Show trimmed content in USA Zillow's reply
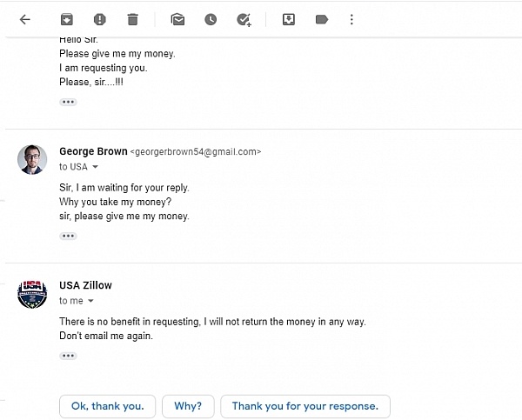Image resolution: width=522 pixels, height=420 pixels. (x=68, y=356)
